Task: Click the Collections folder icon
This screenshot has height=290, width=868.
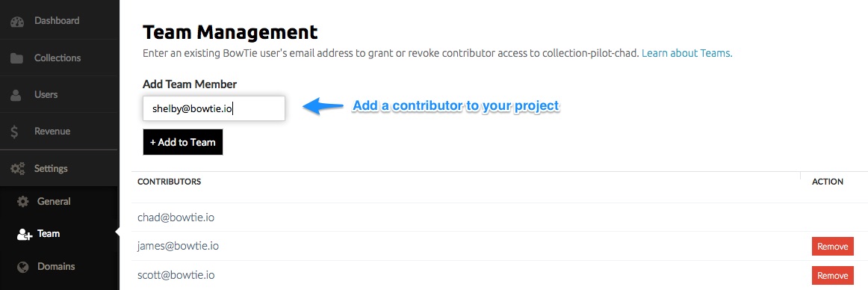Action: tap(16, 58)
